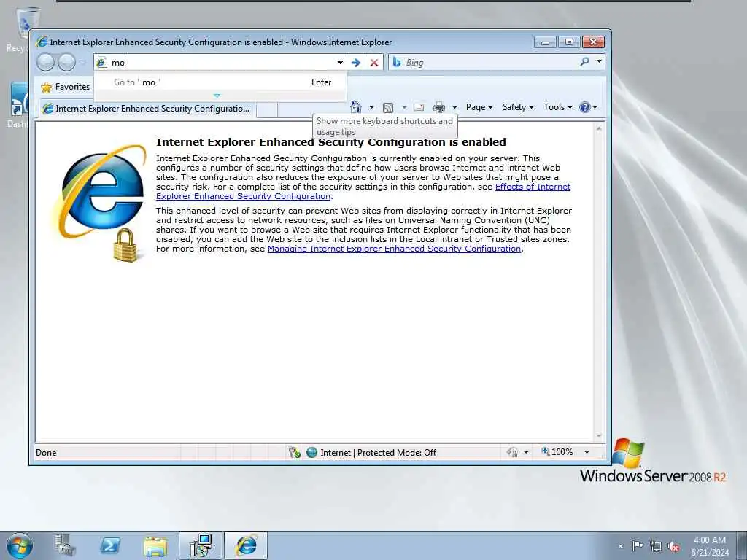Open Windows Explorer folder icon in taskbar

click(155, 545)
